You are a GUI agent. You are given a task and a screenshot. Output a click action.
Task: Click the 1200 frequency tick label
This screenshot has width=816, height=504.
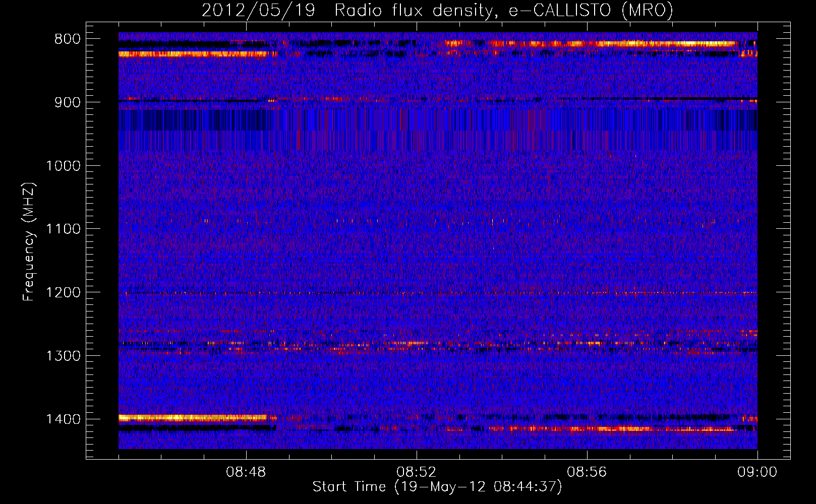point(64,293)
